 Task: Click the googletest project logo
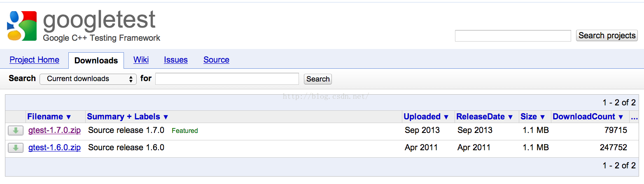[x=22, y=26]
